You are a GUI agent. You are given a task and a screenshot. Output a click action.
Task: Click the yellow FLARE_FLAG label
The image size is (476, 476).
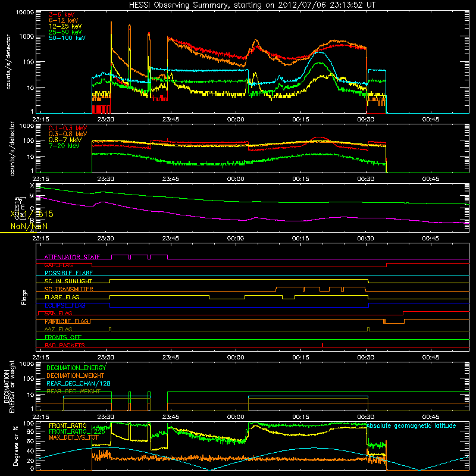click(x=62, y=297)
